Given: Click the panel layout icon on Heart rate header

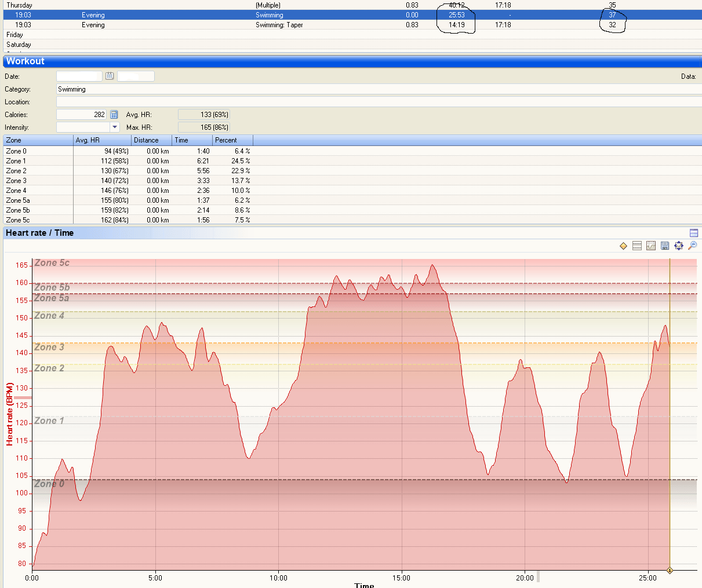Looking at the screenshot, I should point(694,232).
